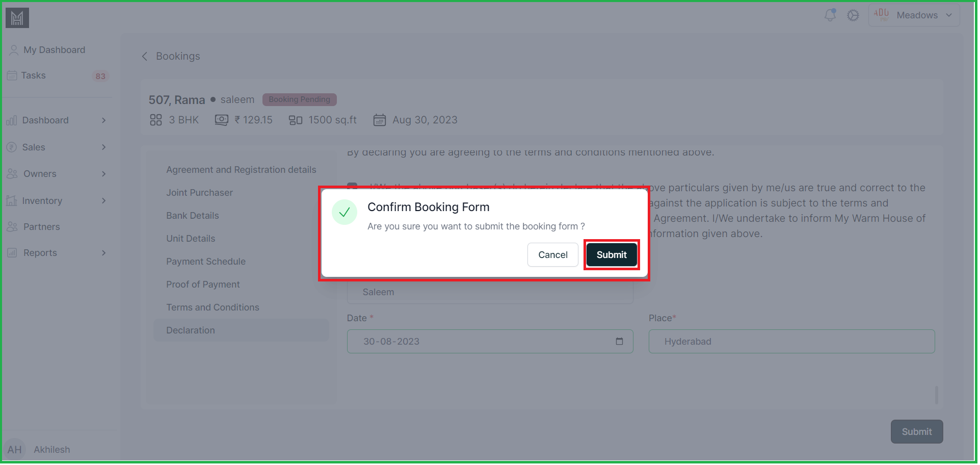Go back using the Bookings arrow
This screenshot has width=980, height=465.
tap(145, 56)
